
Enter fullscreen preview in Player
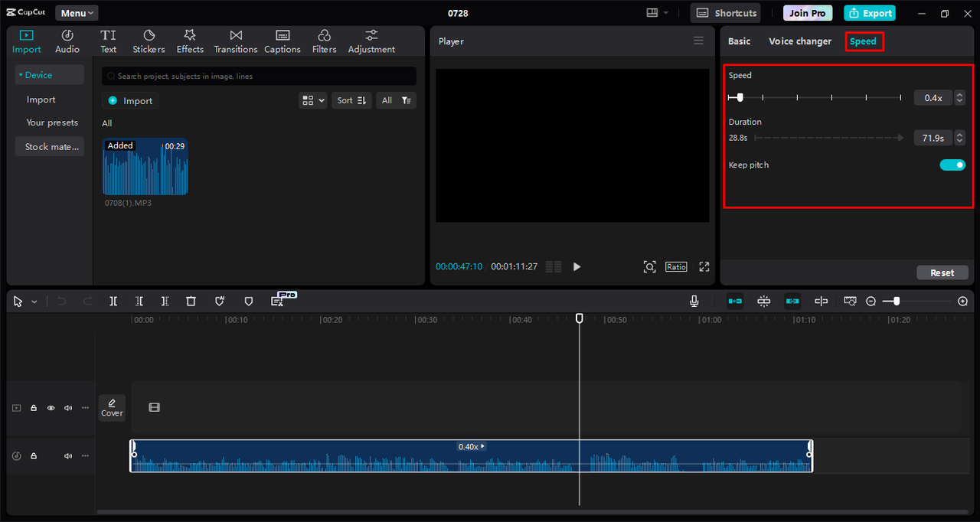tap(704, 266)
